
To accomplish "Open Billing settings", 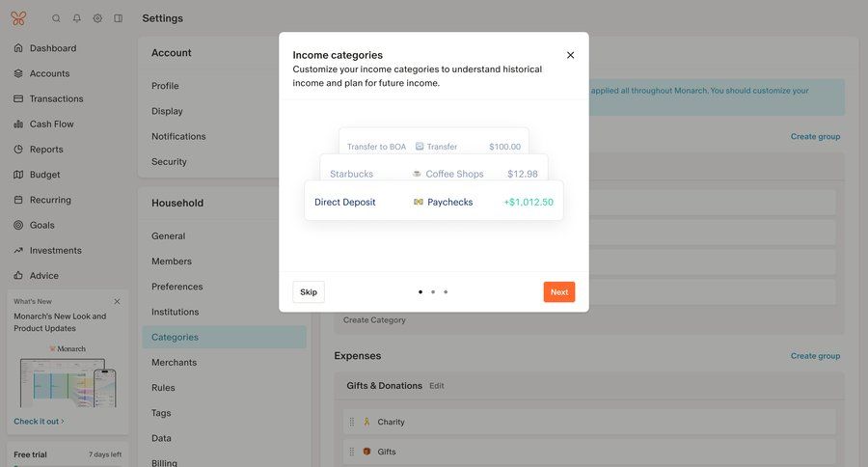I will [x=164, y=462].
